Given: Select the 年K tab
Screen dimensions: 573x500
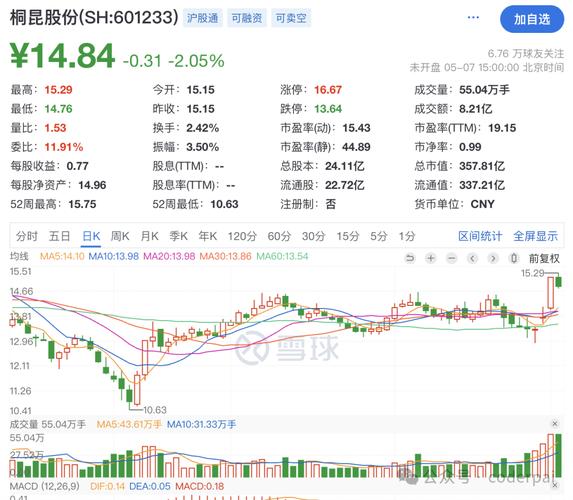Looking at the screenshot, I should (208, 236).
